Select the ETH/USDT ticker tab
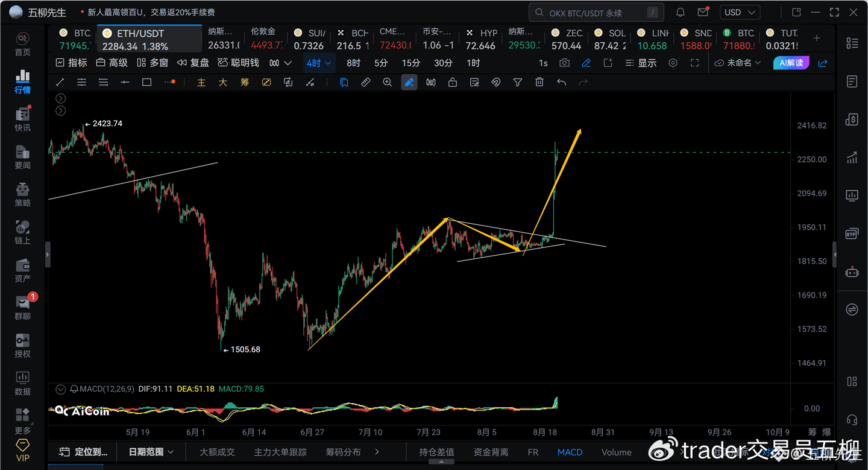The height and width of the screenshot is (470, 868). point(150,39)
